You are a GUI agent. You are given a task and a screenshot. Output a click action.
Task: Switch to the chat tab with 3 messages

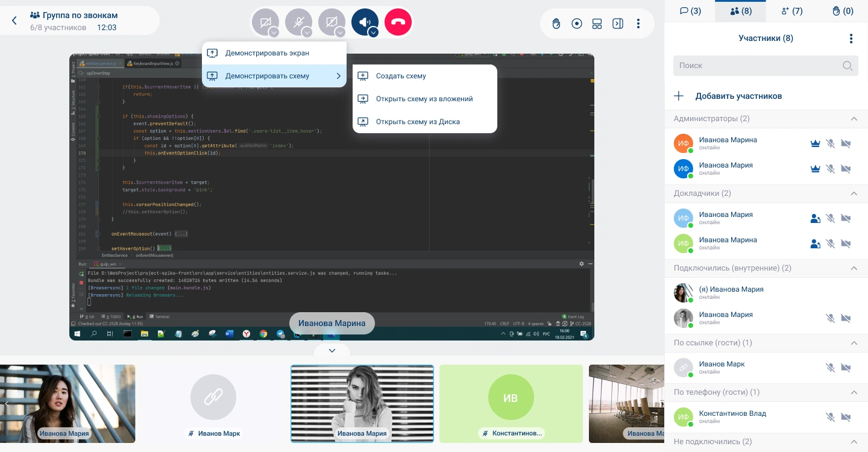click(x=690, y=11)
